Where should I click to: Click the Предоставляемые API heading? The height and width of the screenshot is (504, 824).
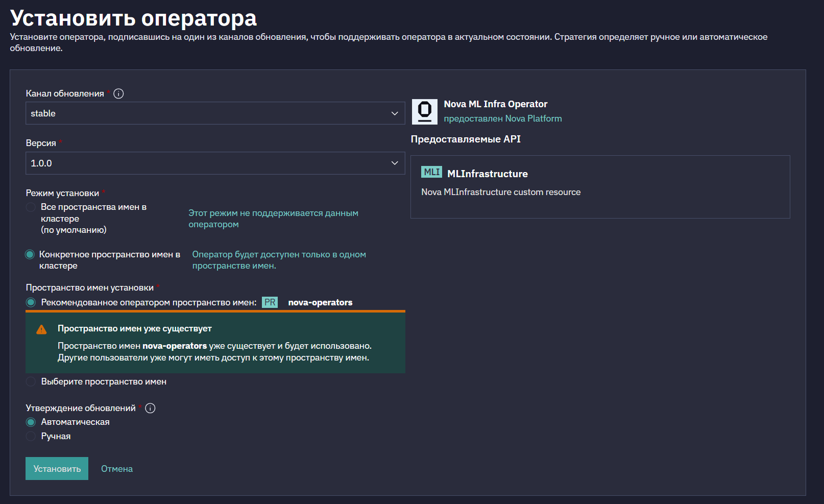[466, 139]
